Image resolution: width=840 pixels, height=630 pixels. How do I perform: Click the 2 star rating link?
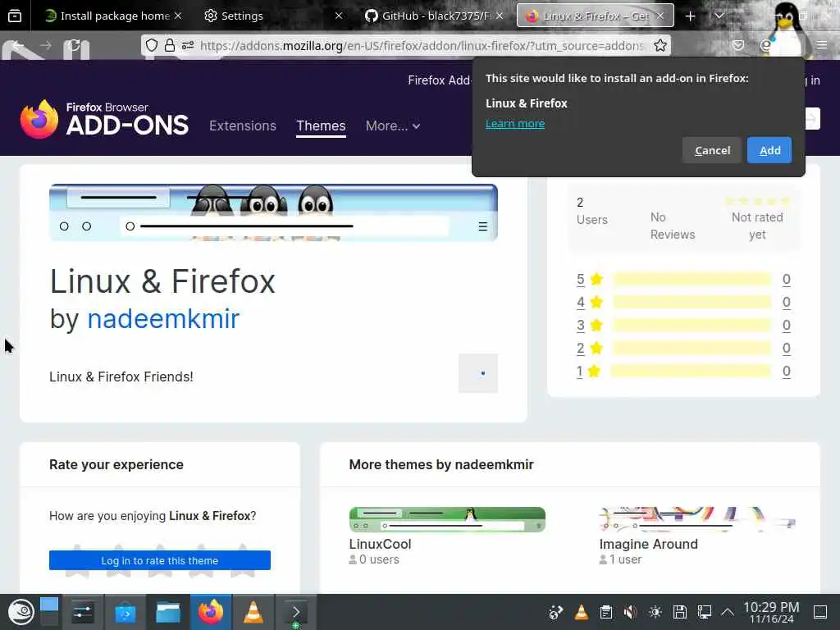[580, 348]
